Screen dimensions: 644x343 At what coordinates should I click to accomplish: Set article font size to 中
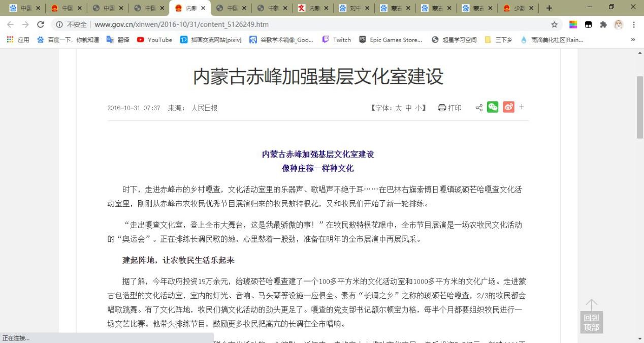coord(408,108)
